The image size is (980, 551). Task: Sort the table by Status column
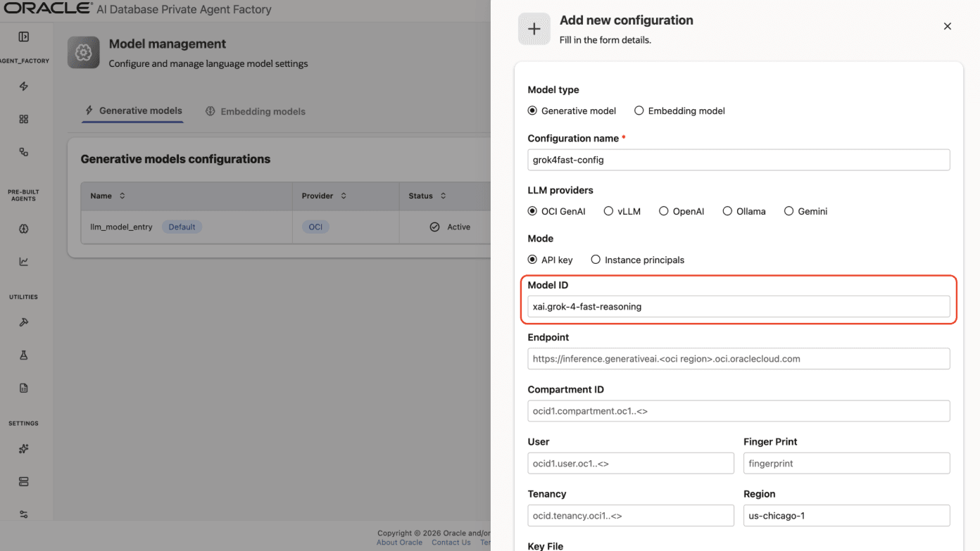(x=443, y=196)
